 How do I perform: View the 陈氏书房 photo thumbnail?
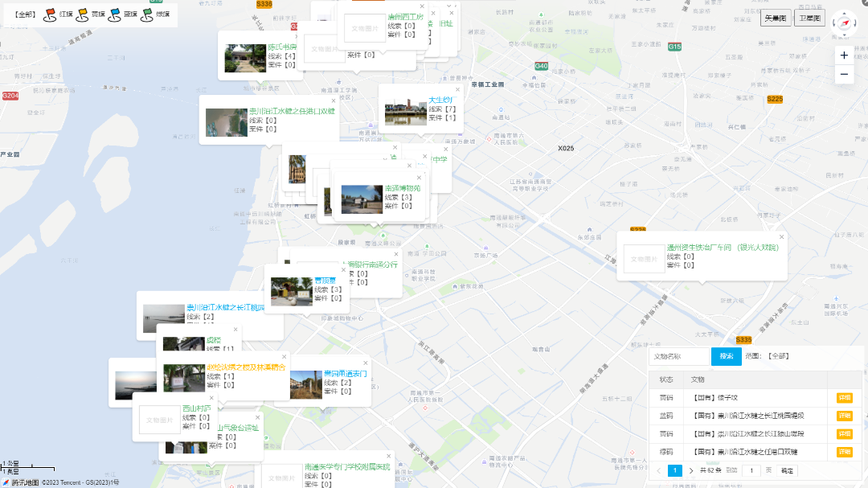[245, 58]
